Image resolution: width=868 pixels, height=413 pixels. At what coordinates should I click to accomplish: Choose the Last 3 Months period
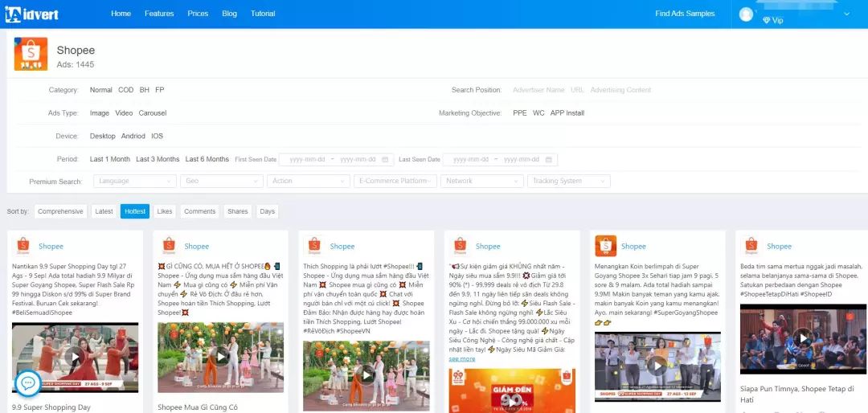tap(158, 159)
